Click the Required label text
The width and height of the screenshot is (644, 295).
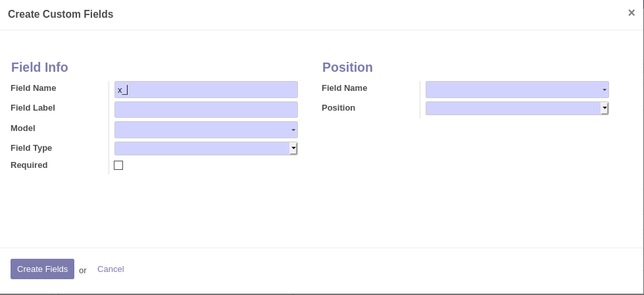[x=29, y=165]
